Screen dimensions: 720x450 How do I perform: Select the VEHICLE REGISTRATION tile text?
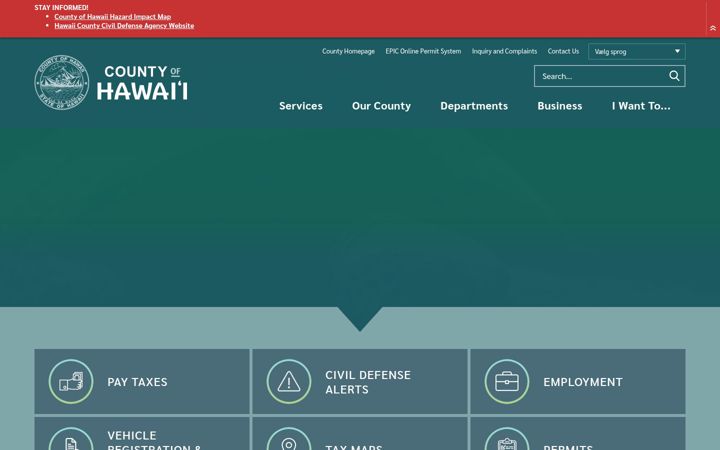click(x=154, y=440)
